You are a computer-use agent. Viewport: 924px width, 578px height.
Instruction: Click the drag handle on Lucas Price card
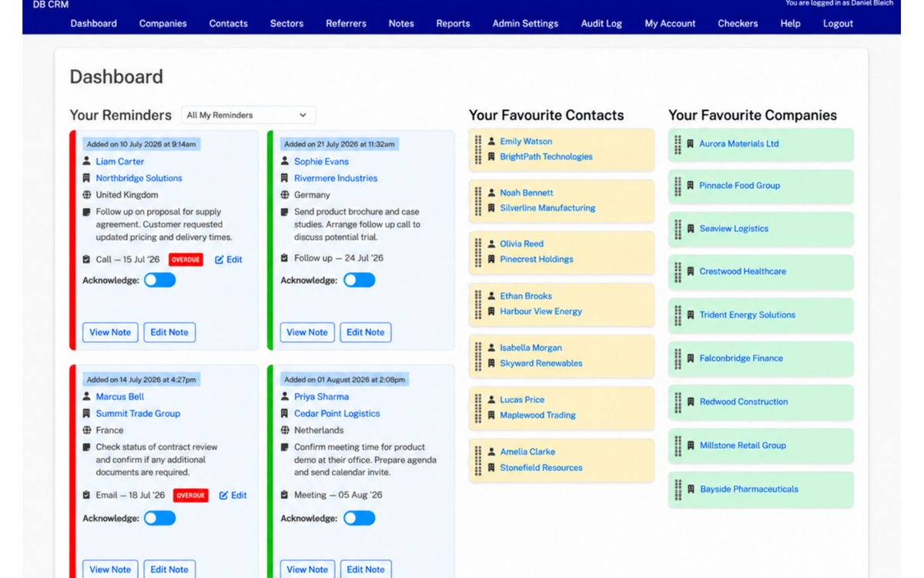pyautogui.click(x=478, y=407)
